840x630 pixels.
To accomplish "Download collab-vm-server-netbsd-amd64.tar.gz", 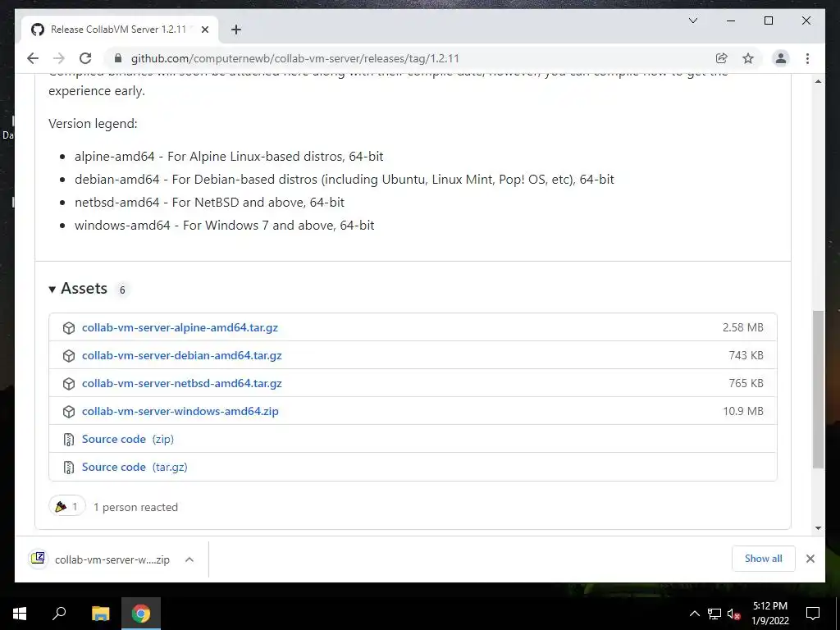I will [181, 383].
